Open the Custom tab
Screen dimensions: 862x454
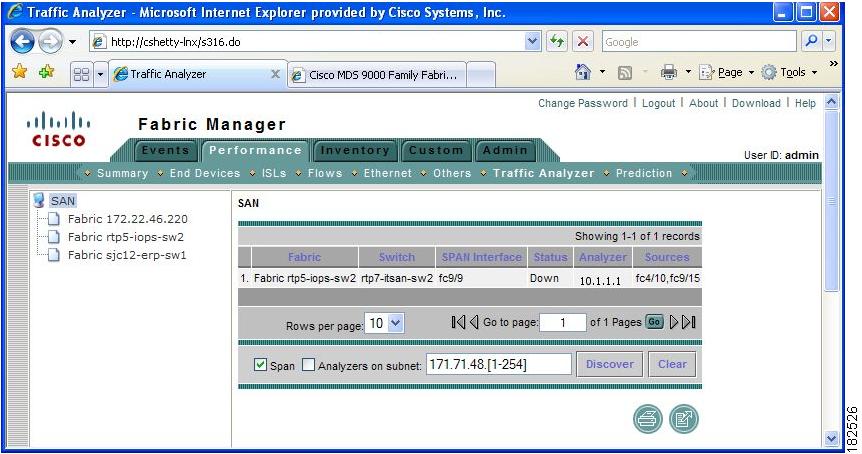point(436,150)
